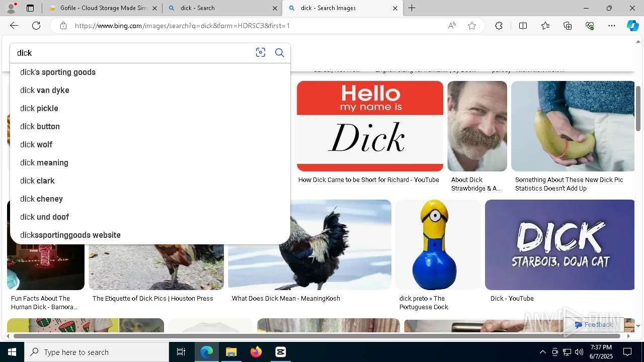Open 'Dick - YouTube' caption link
The image size is (644, 362).
(512, 299)
